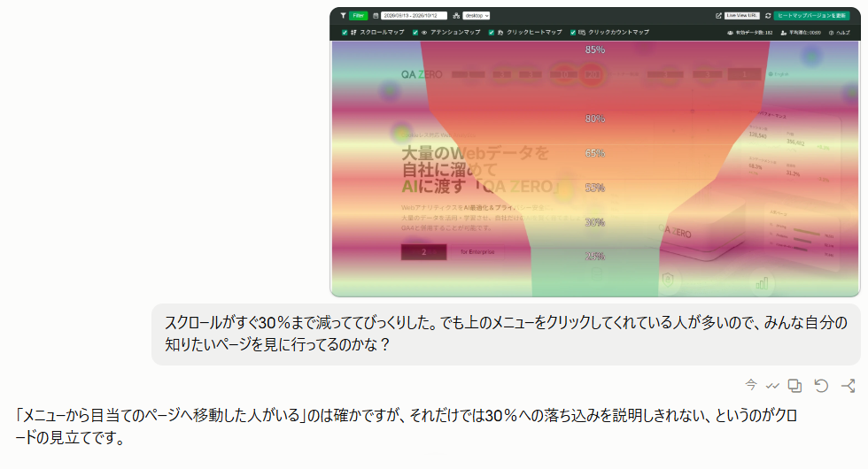Click the ヒートマップバージョンを更新 button

tap(811, 16)
